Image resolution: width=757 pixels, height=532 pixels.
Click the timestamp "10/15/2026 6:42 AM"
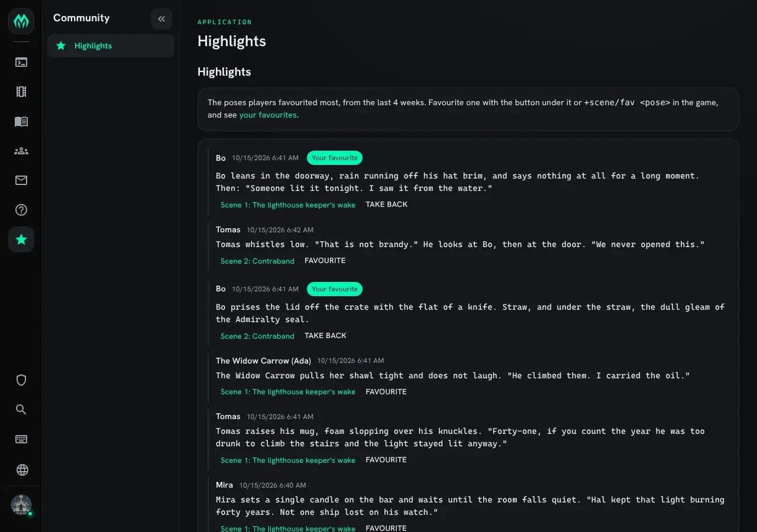coord(280,230)
